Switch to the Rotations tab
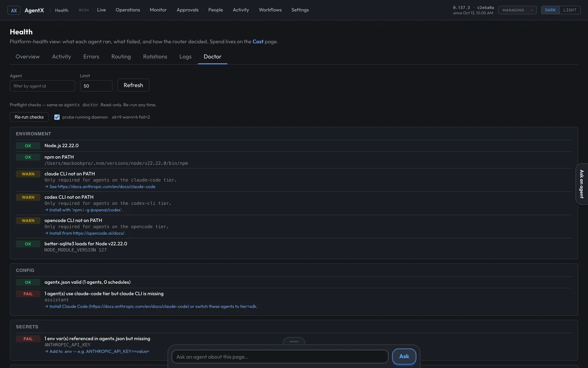This screenshot has width=588, height=368. (x=155, y=57)
